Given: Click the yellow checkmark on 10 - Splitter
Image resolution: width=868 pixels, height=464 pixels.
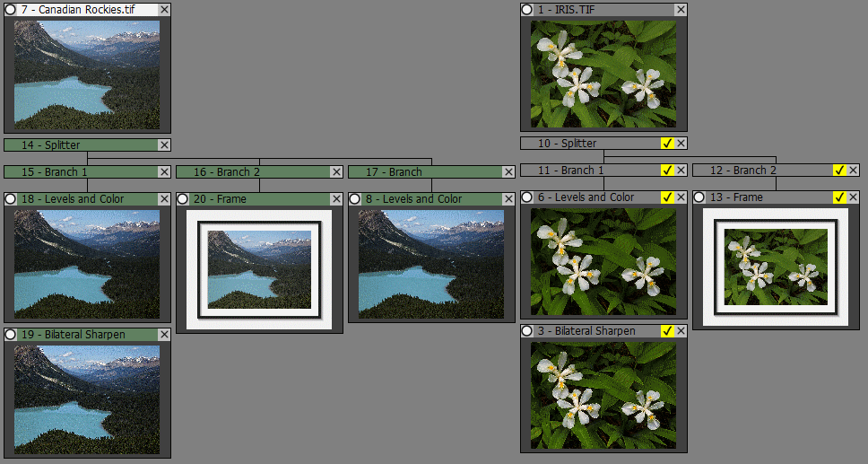Looking at the screenshot, I should click(667, 143).
